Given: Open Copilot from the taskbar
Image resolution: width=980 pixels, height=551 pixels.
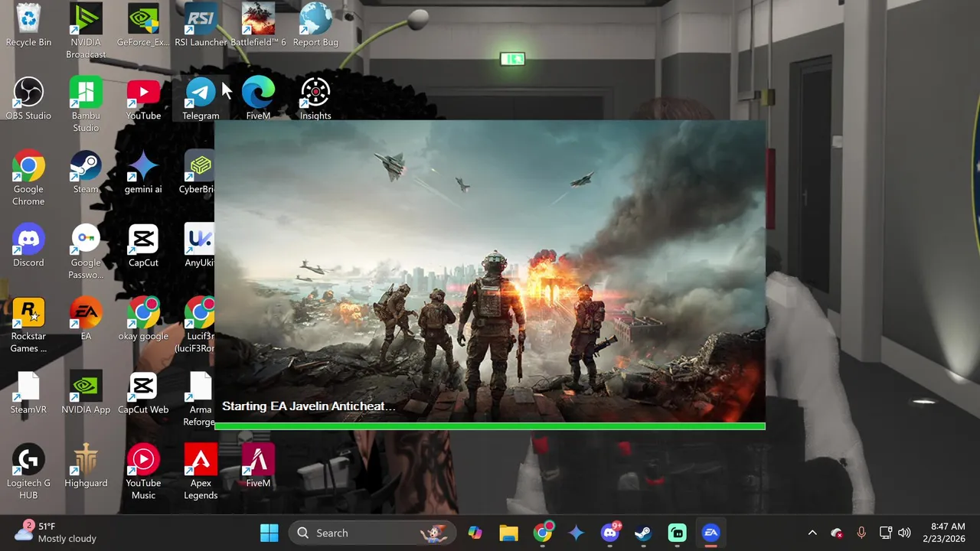Looking at the screenshot, I should pos(475,533).
